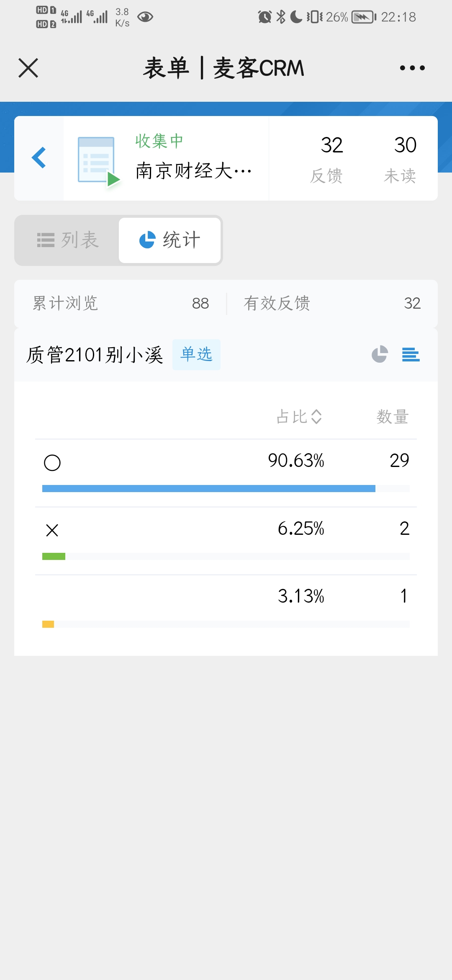The width and height of the screenshot is (452, 980).
Task: Open the three-dot more options menu
Action: pyautogui.click(x=412, y=68)
